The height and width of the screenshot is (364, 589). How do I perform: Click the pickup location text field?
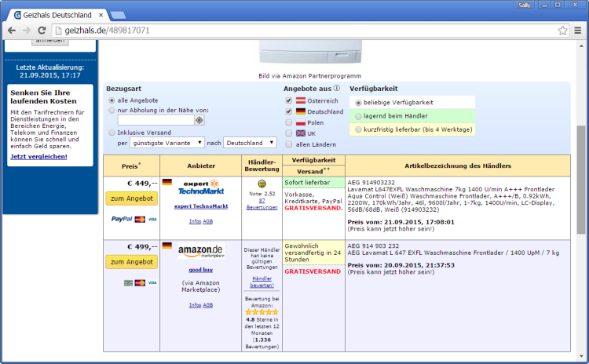pyautogui.click(x=155, y=120)
